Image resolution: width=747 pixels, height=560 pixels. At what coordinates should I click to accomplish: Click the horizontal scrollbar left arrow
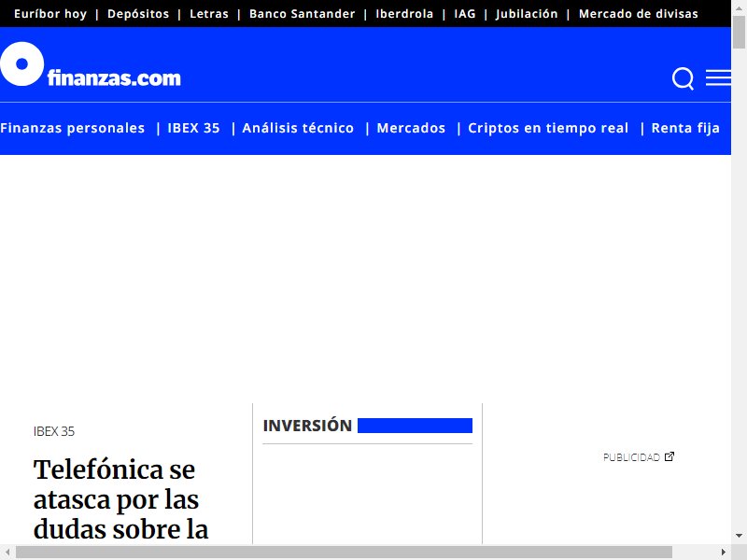point(7,552)
